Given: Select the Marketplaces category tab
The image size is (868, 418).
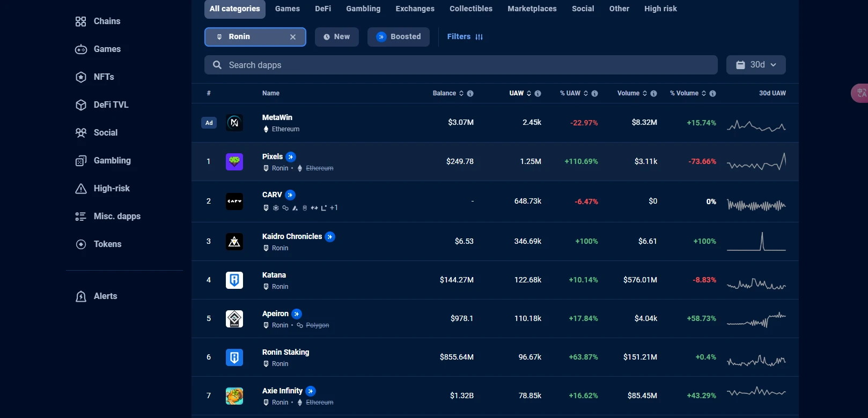Looking at the screenshot, I should (x=532, y=9).
